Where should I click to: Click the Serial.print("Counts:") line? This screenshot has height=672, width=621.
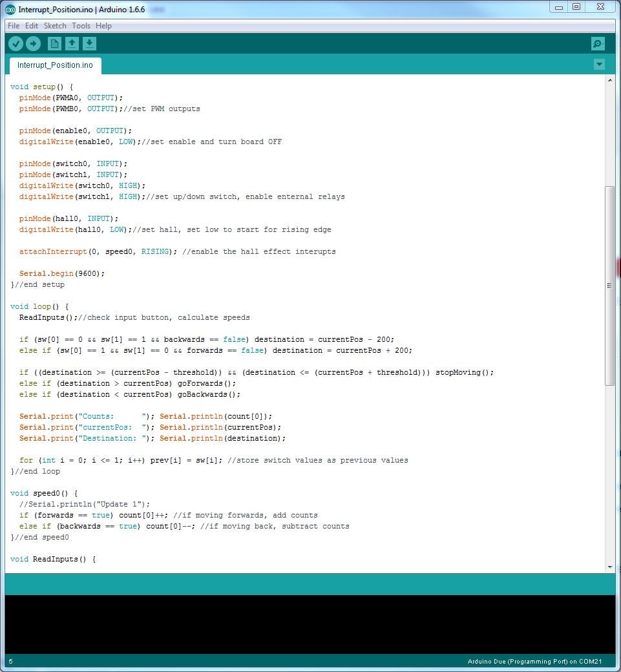(145, 417)
